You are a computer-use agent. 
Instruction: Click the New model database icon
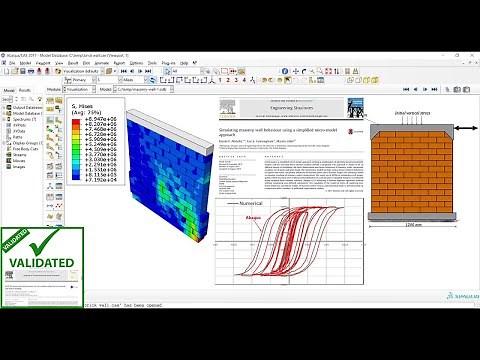tap(6, 71)
